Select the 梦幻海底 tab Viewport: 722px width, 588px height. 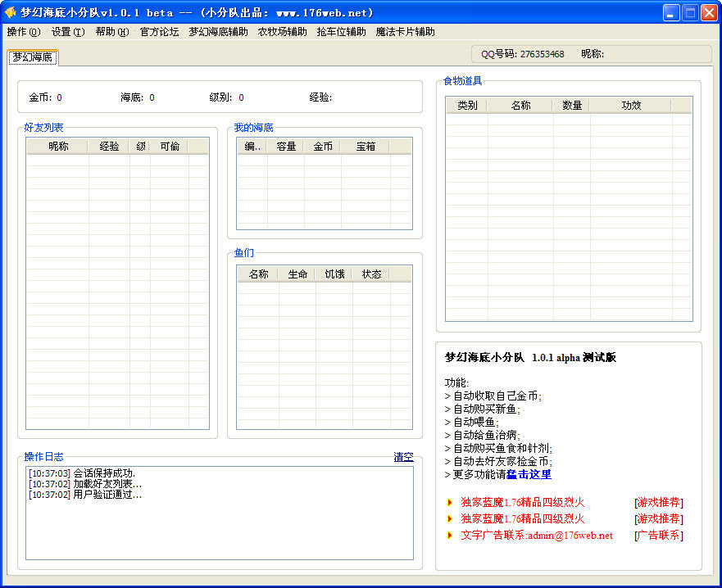tap(33, 57)
